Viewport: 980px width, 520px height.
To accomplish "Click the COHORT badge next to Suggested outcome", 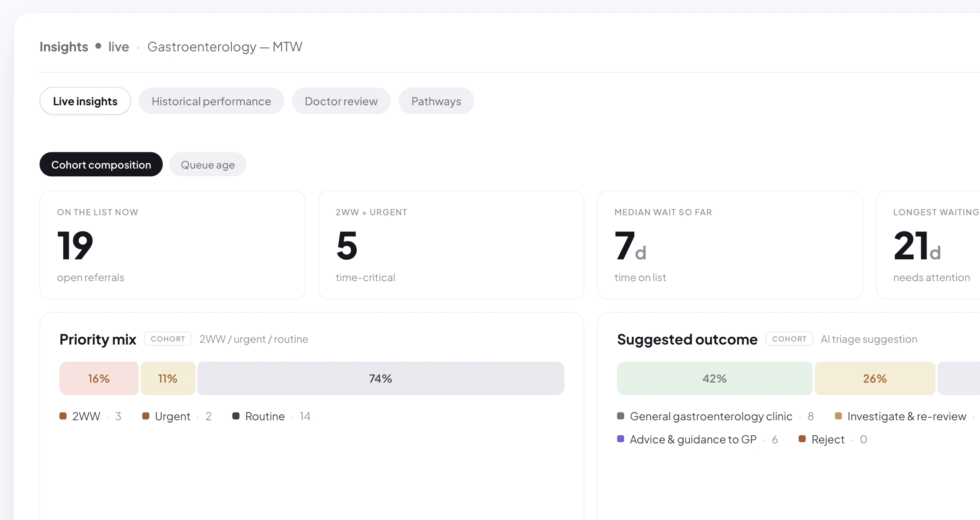I will [x=789, y=339].
